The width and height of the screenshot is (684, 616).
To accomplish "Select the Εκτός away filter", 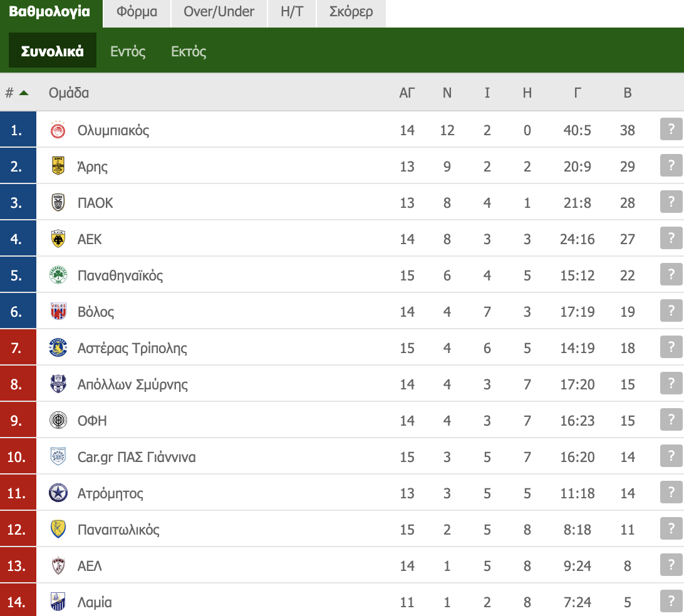I will coord(189,51).
